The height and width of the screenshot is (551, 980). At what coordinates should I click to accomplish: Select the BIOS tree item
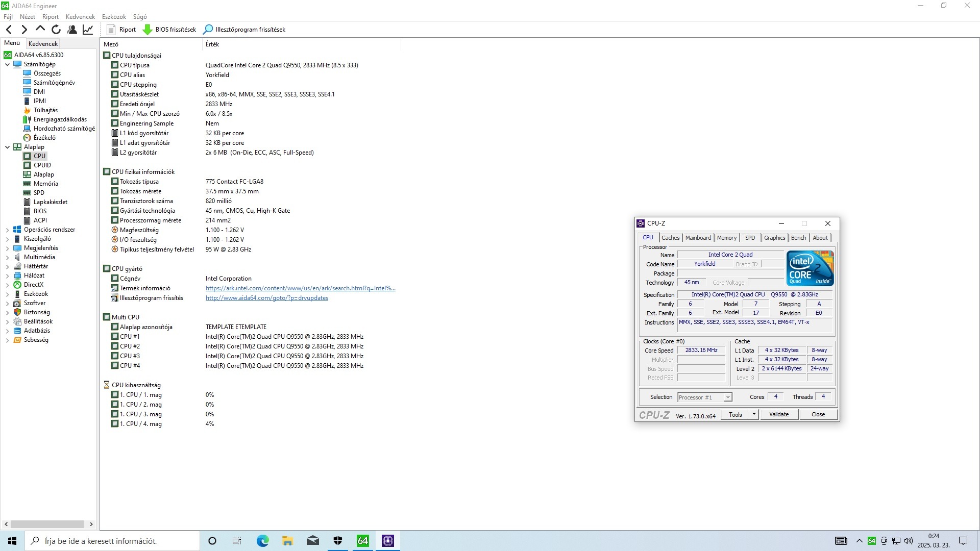(40, 211)
